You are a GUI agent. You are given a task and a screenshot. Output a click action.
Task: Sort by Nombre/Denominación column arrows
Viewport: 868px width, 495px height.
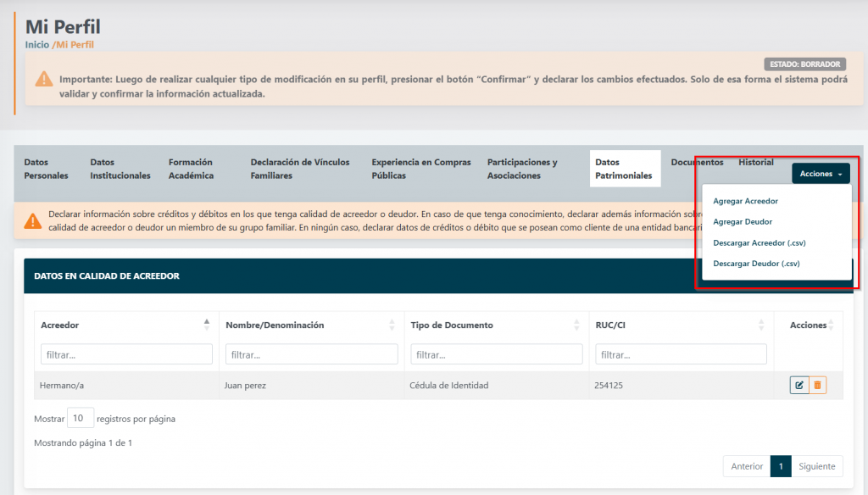pos(392,325)
